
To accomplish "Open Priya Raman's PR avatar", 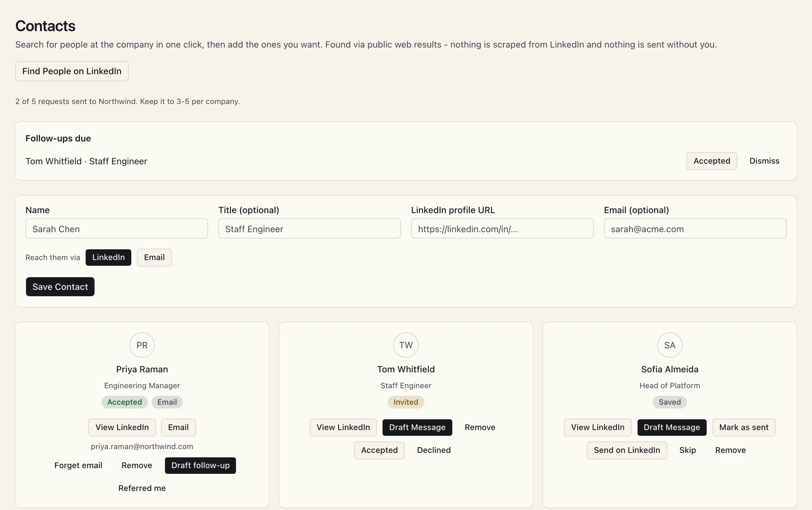I will (x=142, y=345).
